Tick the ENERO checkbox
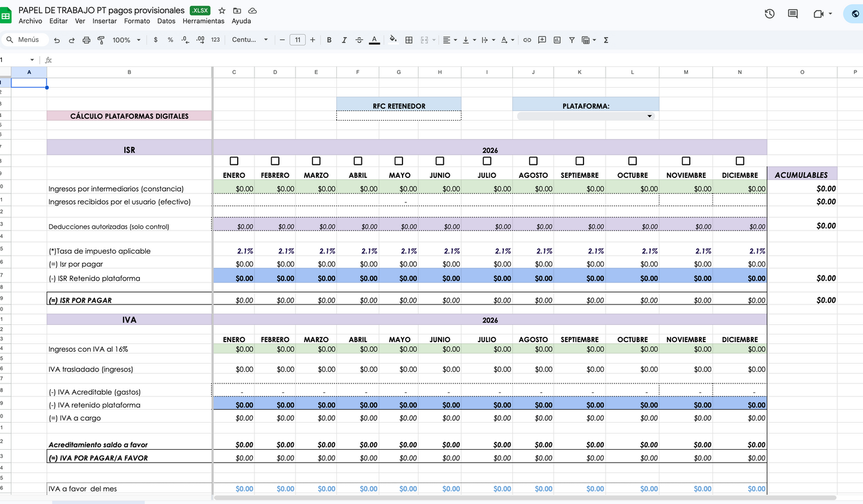The height and width of the screenshot is (504, 863). click(234, 161)
